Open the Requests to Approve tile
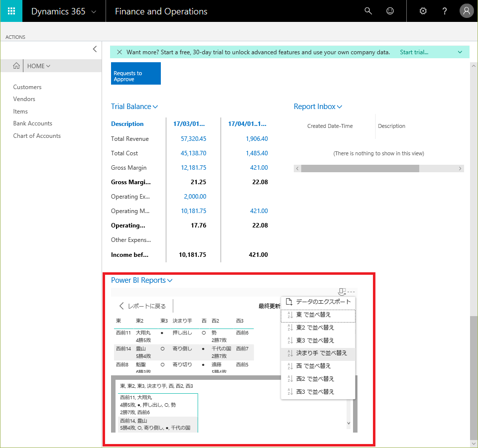The image size is (478, 448). click(x=135, y=74)
